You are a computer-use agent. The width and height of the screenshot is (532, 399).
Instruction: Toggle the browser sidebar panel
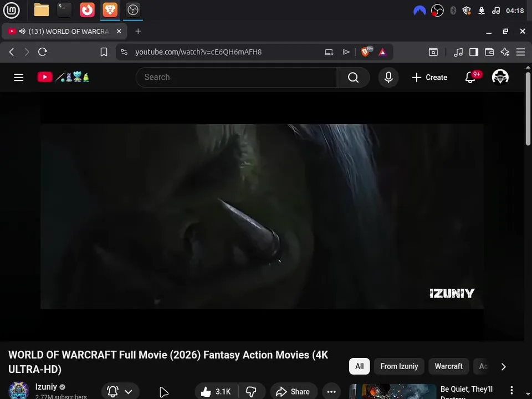pos(474,52)
